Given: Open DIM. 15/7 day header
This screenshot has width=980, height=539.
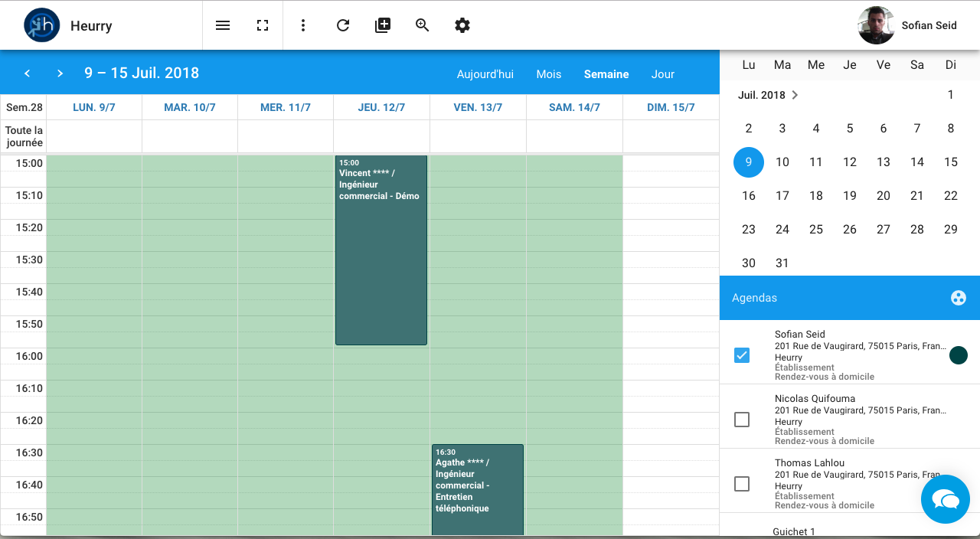Looking at the screenshot, I should [671, 107].
